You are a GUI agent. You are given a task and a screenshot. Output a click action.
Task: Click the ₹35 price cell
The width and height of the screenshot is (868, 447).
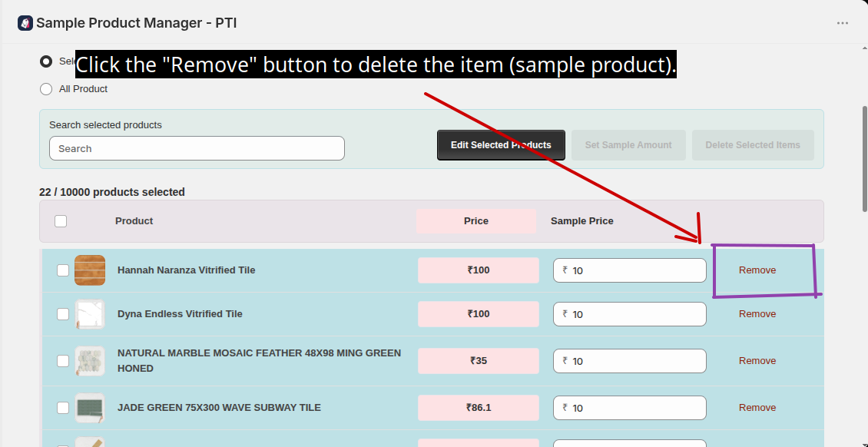coord(479,361)
